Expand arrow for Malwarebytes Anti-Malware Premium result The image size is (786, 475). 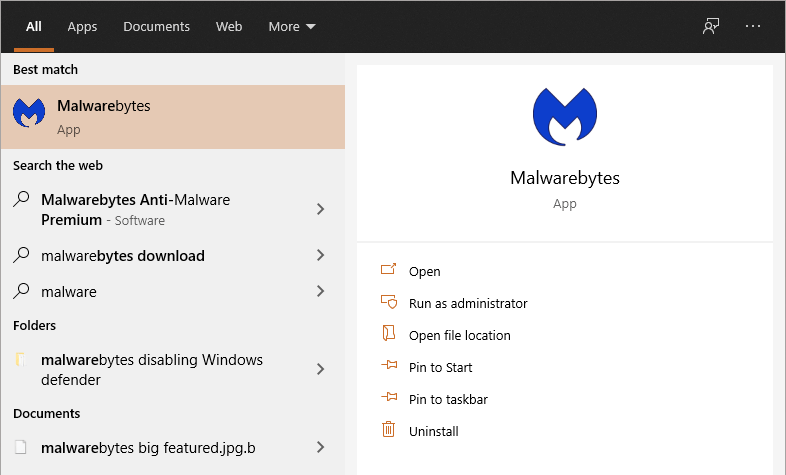(x=320, y=209)
